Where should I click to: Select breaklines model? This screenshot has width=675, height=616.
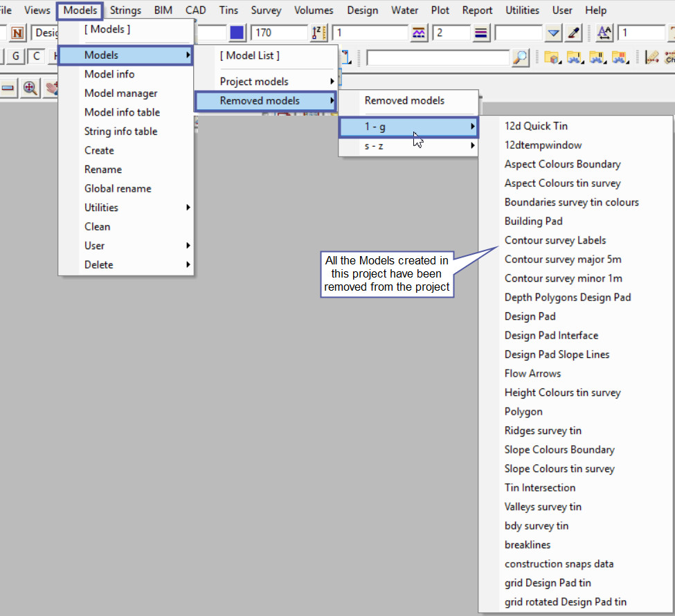575,545
